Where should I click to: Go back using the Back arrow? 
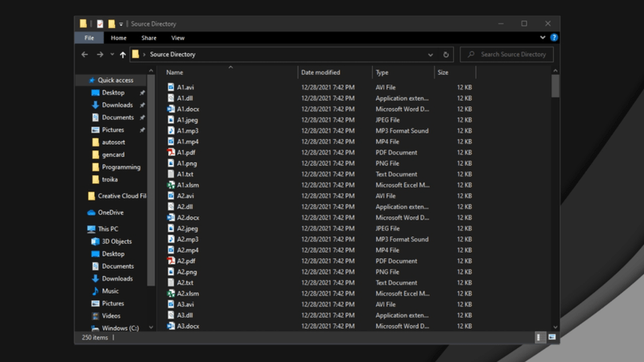[85, 54]
